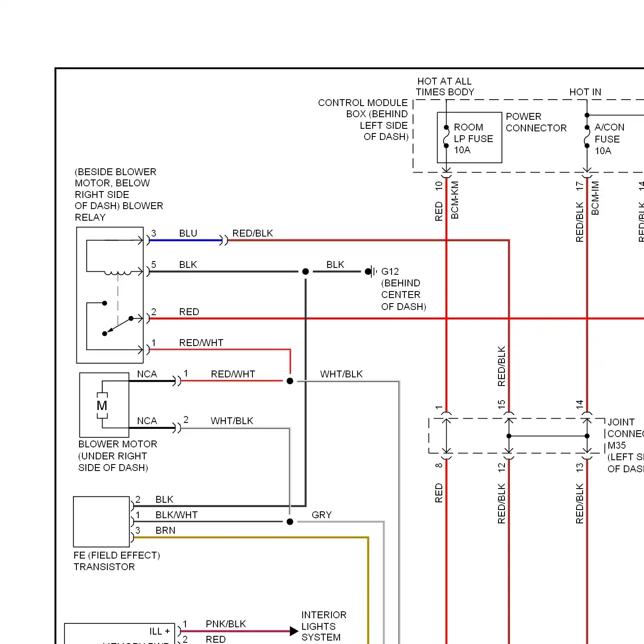Click pin 14 above the joint connector
This screenshot has height=644, width=644.
[580, 404]
